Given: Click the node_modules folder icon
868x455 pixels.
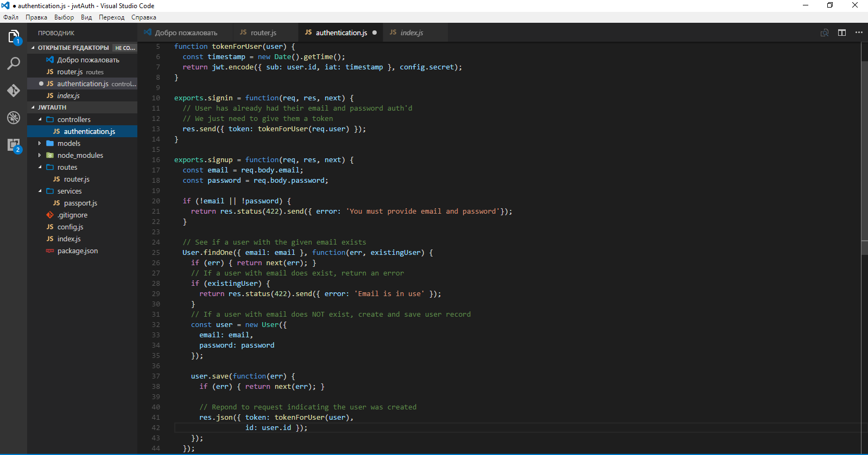Looking at the screenshot, I should 50,155.
